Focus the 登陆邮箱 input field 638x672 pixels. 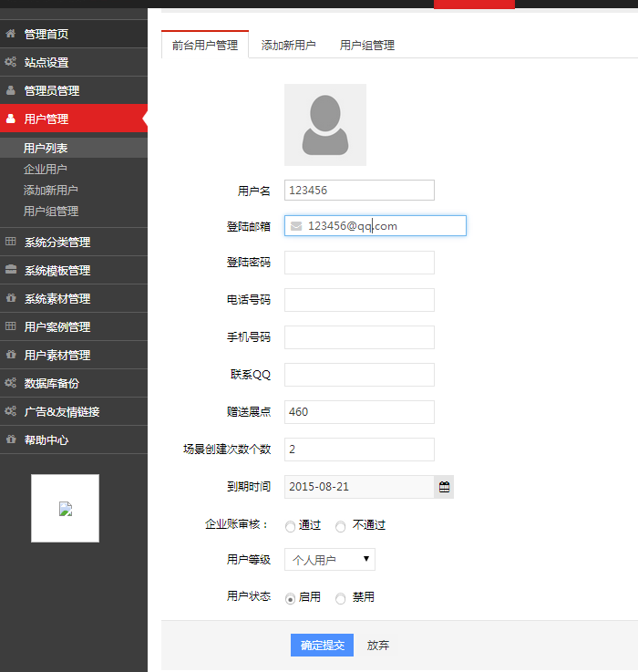click(376, 225)
